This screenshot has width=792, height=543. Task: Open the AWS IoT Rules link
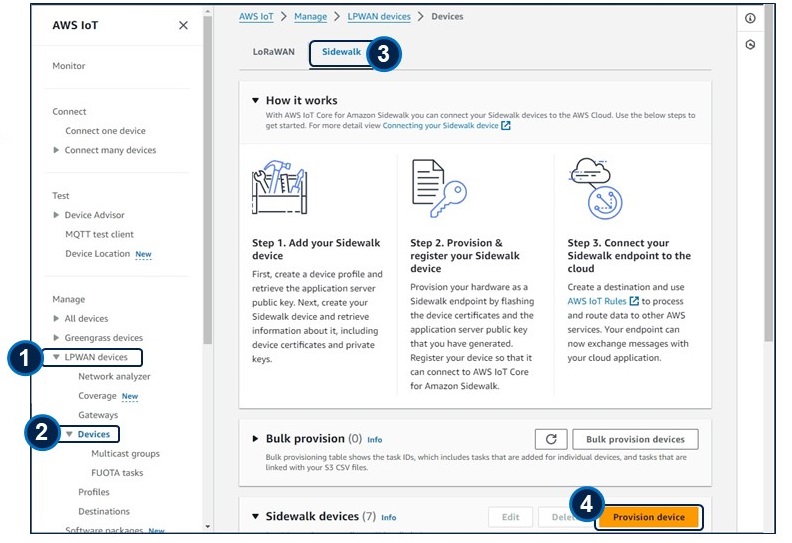coord(597,301)
